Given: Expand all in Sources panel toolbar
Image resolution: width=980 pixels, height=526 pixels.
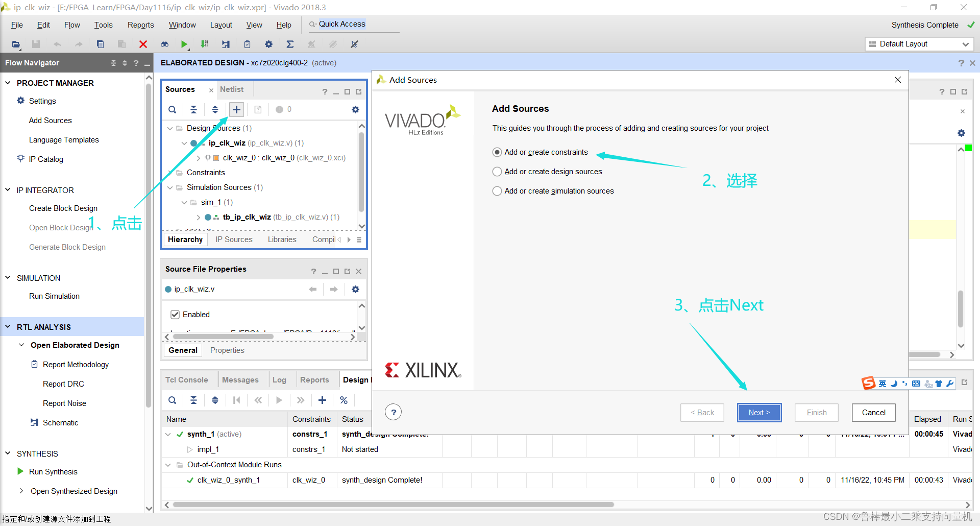Looking at the screenshot, I should tap(215, 109).
